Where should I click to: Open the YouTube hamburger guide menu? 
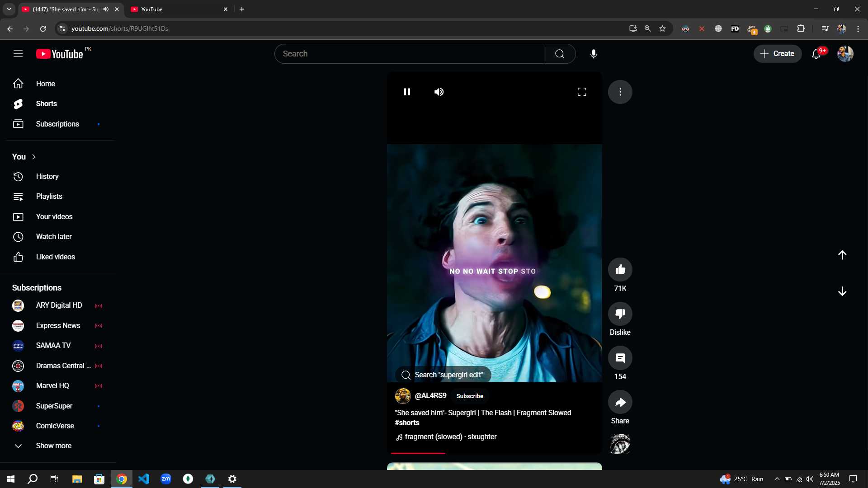(18, 54)
